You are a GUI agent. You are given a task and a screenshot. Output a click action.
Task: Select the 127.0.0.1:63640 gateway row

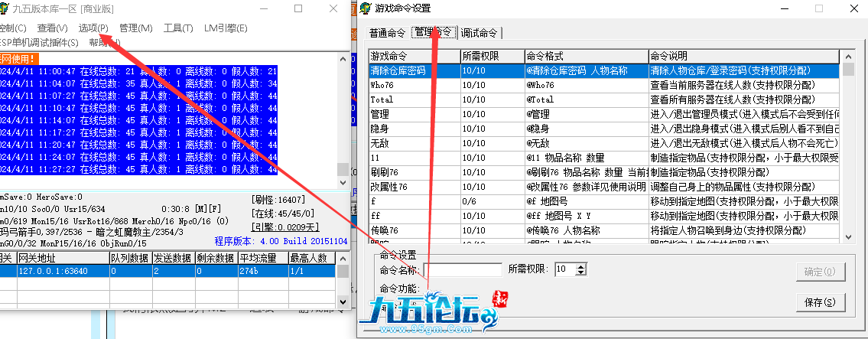167,271
